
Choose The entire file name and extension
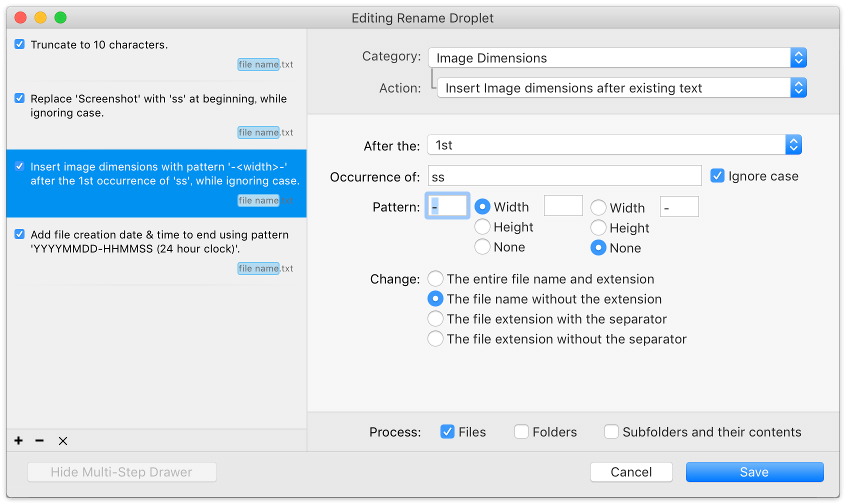click(x=435, y=278)
